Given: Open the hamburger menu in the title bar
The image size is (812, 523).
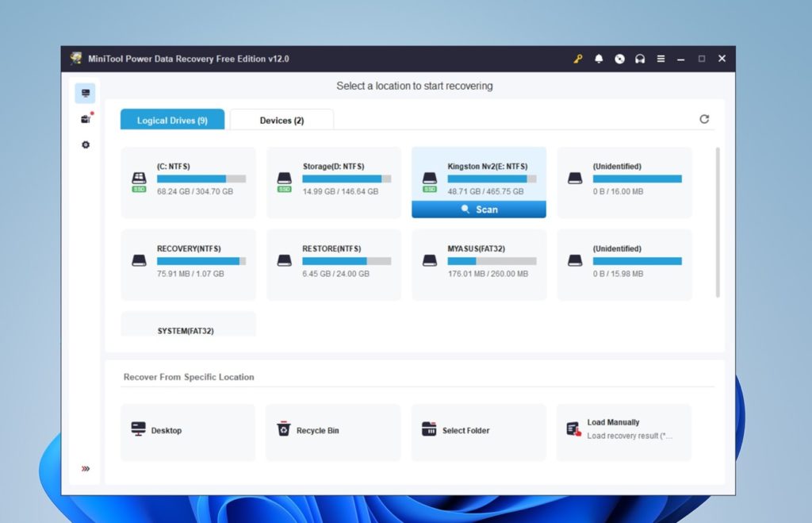Looking at the screenshot, I should pos(660,58).
